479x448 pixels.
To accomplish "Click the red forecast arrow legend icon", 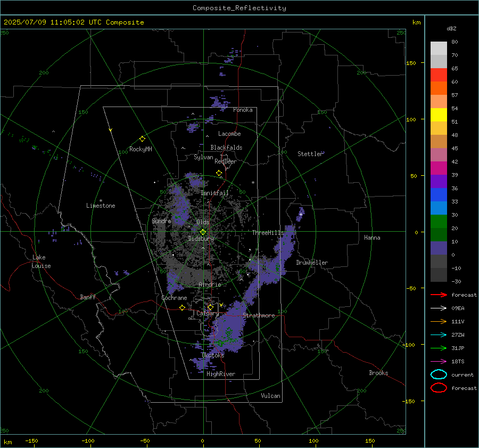I will tap(439, 295).
